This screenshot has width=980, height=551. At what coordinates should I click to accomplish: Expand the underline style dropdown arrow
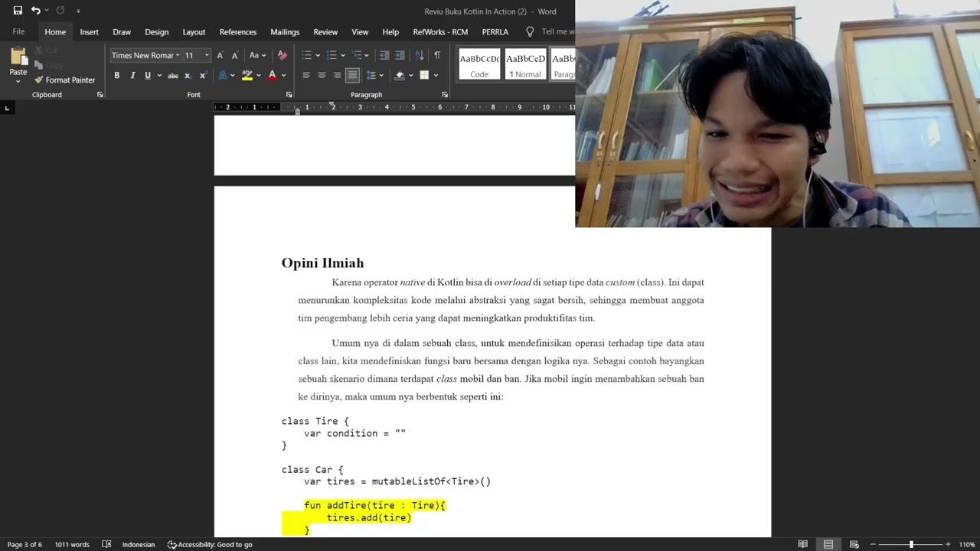pyautogui.click(x=159, y=75)
